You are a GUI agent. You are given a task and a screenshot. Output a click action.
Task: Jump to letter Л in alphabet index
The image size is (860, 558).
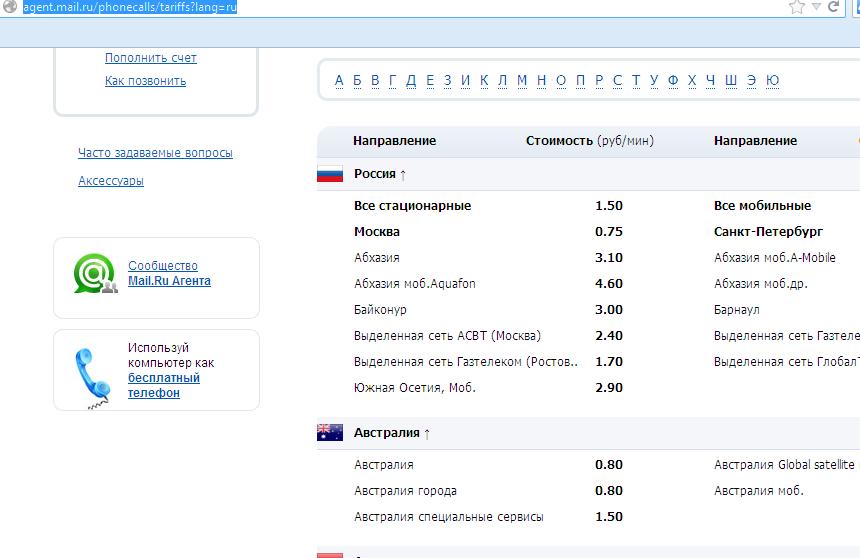[502, 80]
